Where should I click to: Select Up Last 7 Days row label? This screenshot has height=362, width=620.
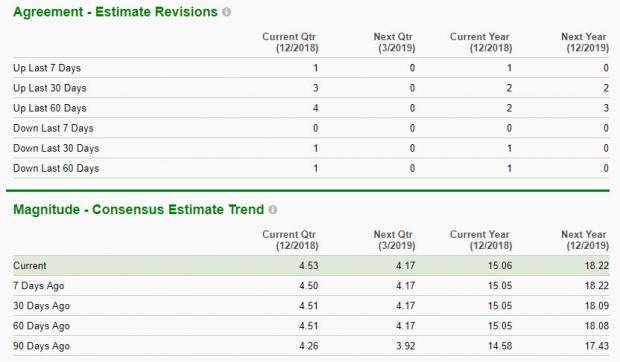point(47,68)
